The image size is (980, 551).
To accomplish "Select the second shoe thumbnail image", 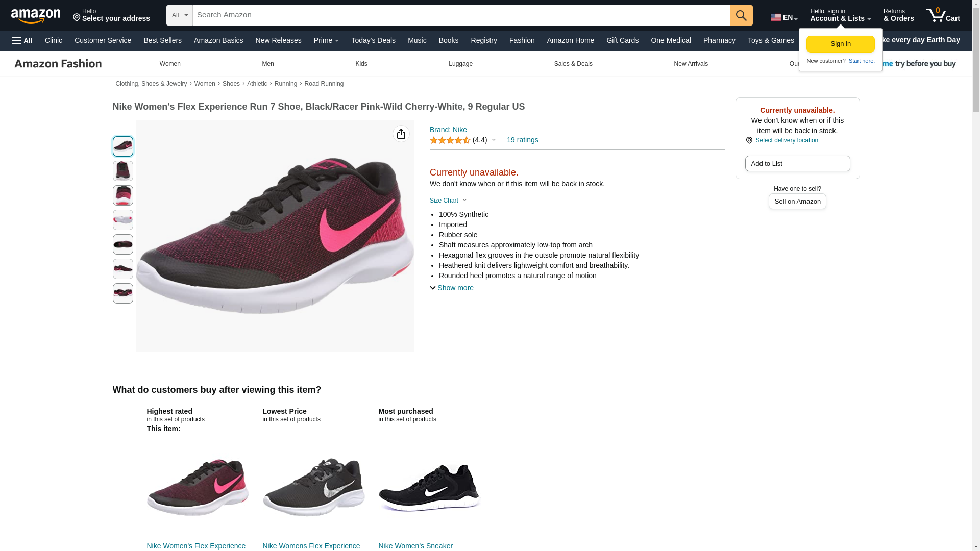I will coord(122,171).
